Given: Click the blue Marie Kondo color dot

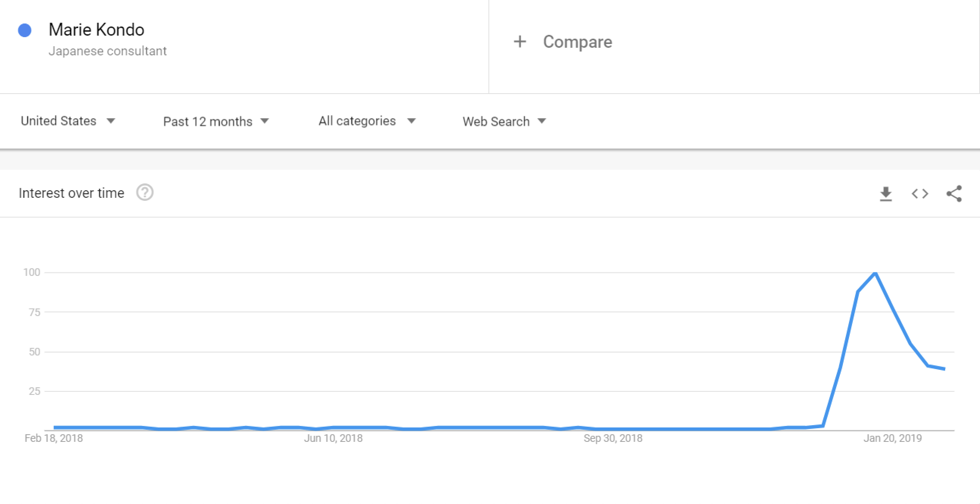Looking at the screenshot, I should [25, 30].
